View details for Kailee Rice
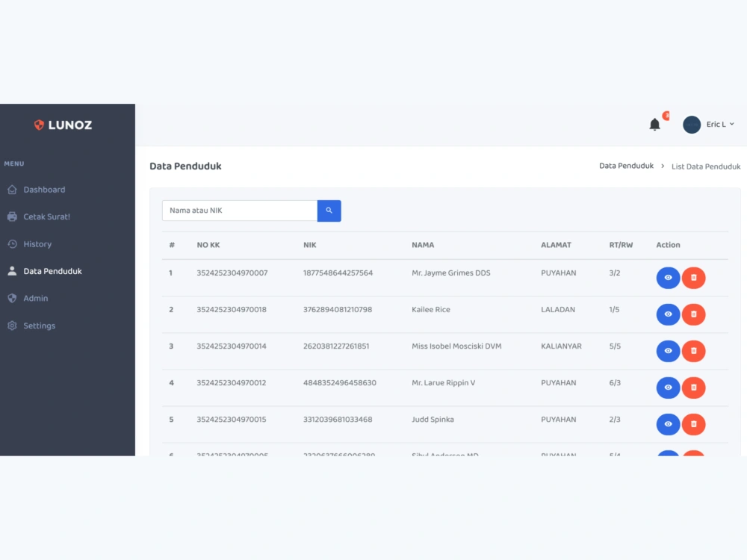This screenshot has height=560, width=747. click(668, 314)
